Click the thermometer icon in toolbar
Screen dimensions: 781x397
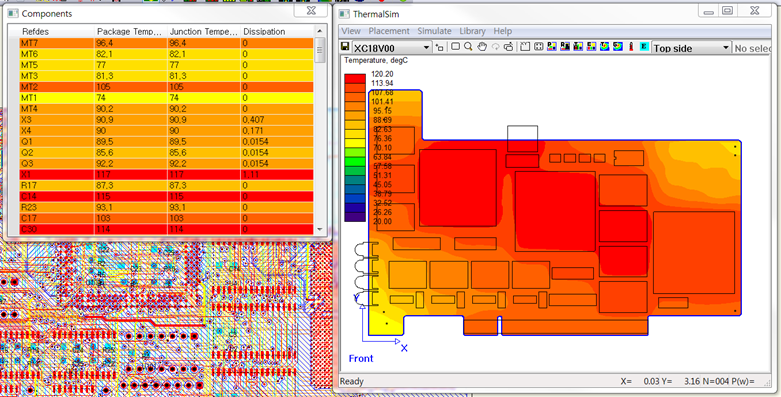(631, 47)
